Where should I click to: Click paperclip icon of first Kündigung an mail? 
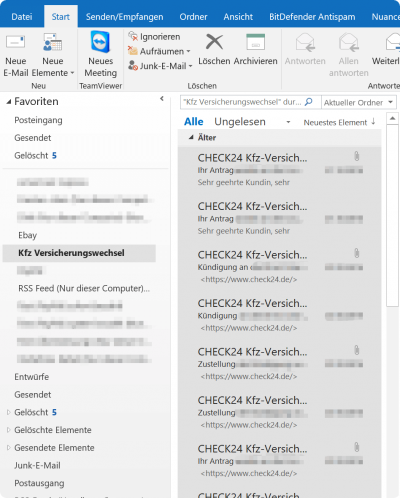[357, 253]
